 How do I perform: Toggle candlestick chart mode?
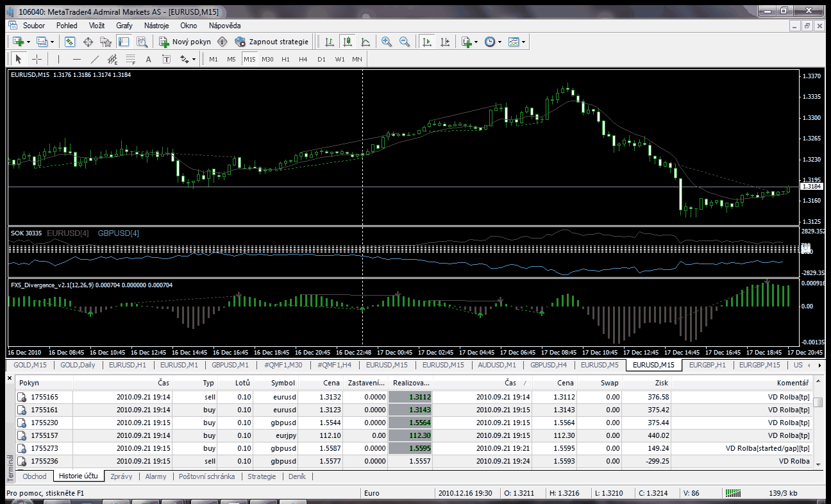pyautogui.click(x=348, y=42)
